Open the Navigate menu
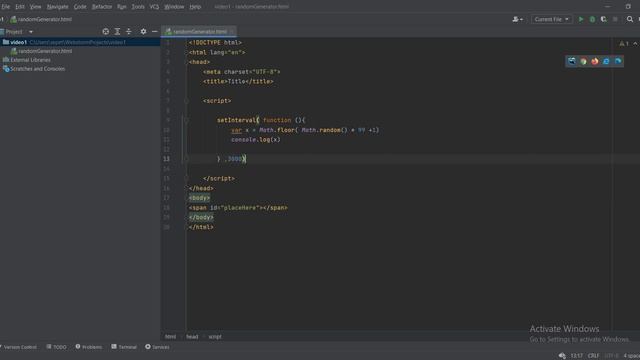The height and width of the screenshot is (360, 640). click(58, 7)
